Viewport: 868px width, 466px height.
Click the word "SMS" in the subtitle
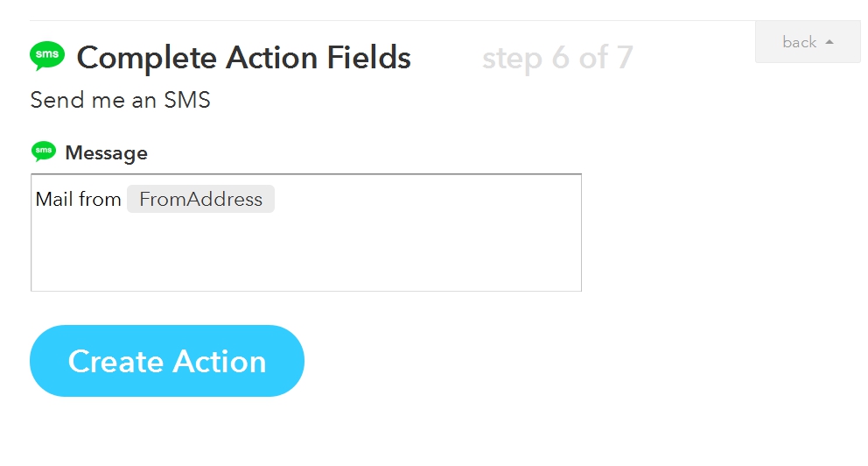click(x=187, y=100)
